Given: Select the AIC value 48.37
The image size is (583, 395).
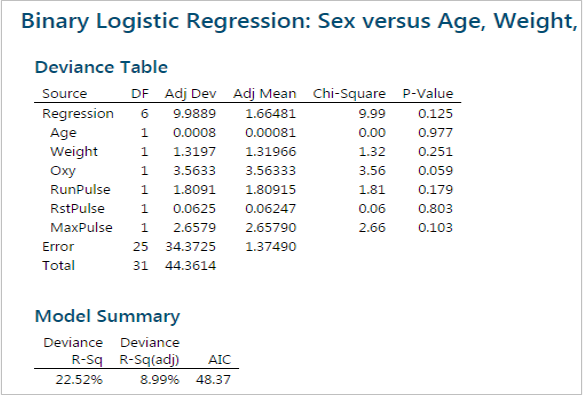Looking at the screenshot, I should tap(213, 380).
